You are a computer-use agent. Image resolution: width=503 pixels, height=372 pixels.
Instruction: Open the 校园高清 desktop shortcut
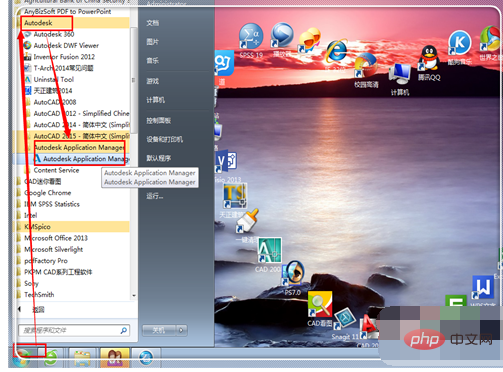pos(366,70)
